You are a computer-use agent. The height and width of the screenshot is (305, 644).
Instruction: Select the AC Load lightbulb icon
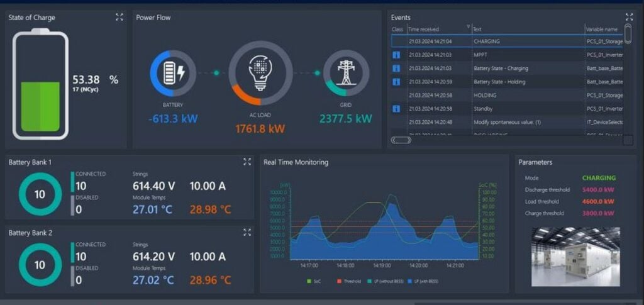(x=260, y=73)
